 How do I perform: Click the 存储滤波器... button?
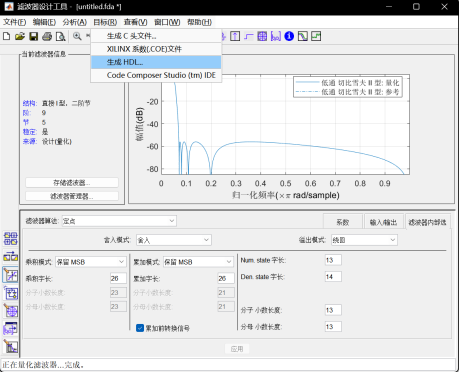(72, 183)
